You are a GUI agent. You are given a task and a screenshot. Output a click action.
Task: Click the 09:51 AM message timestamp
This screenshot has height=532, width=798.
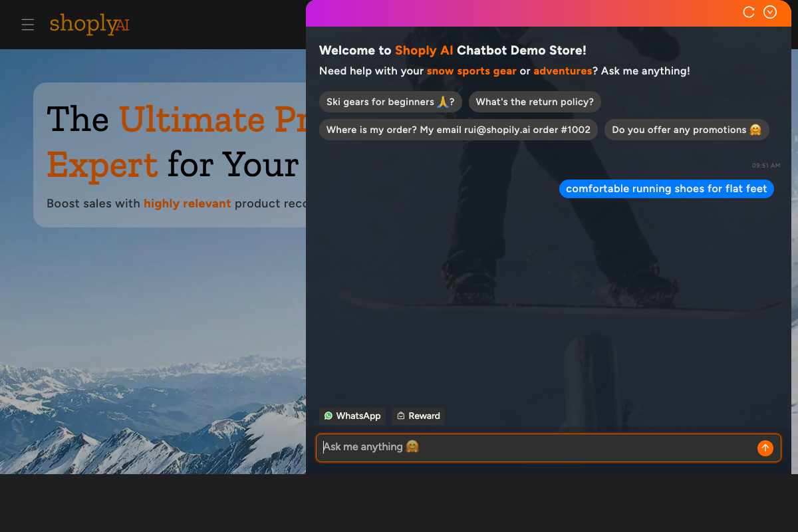point(765,165)
